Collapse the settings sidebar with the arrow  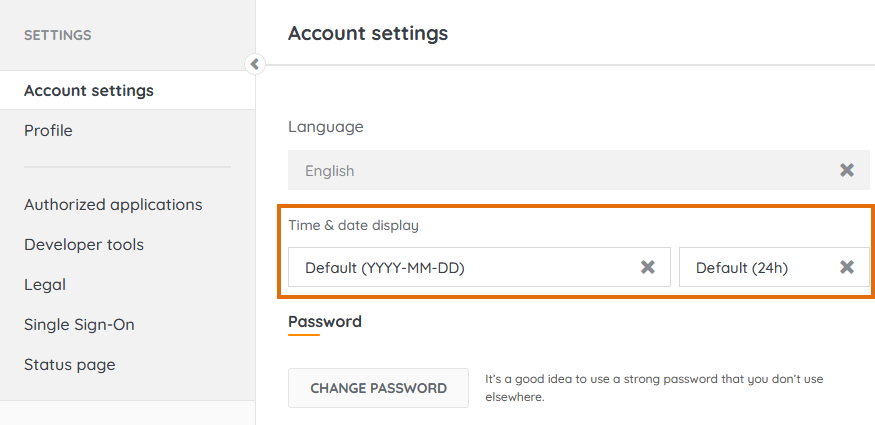pos(255,64)
